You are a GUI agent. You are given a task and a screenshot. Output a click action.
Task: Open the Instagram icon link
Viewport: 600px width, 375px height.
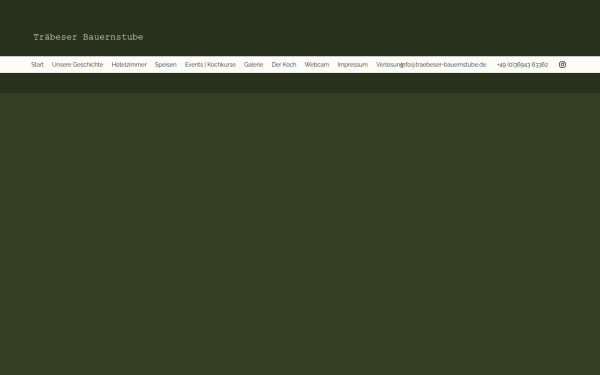pos(562,65)
